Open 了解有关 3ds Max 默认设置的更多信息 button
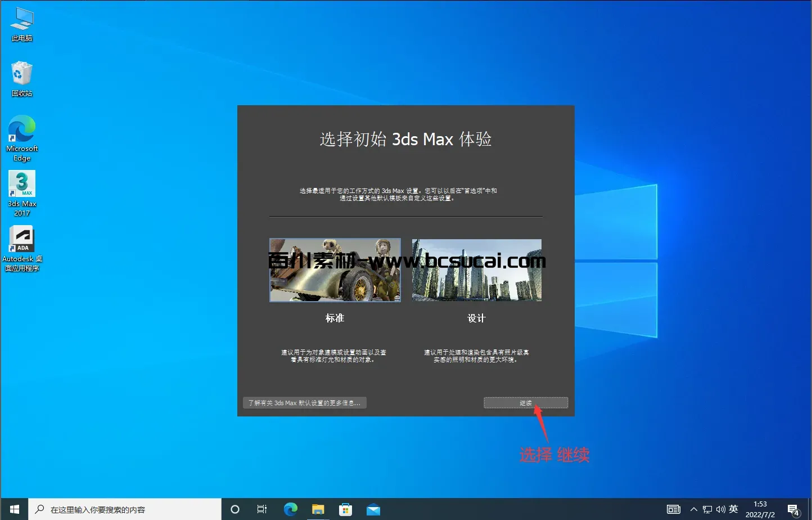 pyautogui.click(x=305, y=403)
